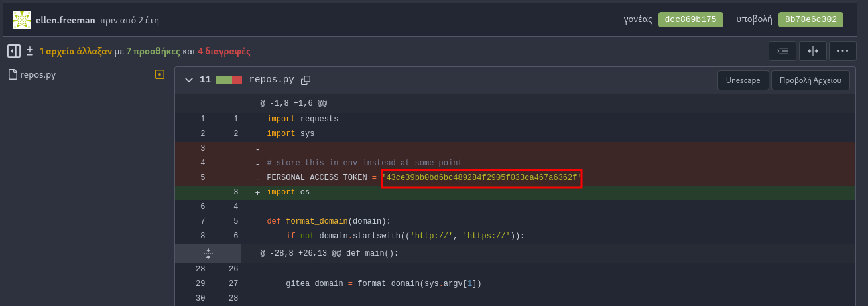
Task: Switch to split diff view
Action: (813, 50)
